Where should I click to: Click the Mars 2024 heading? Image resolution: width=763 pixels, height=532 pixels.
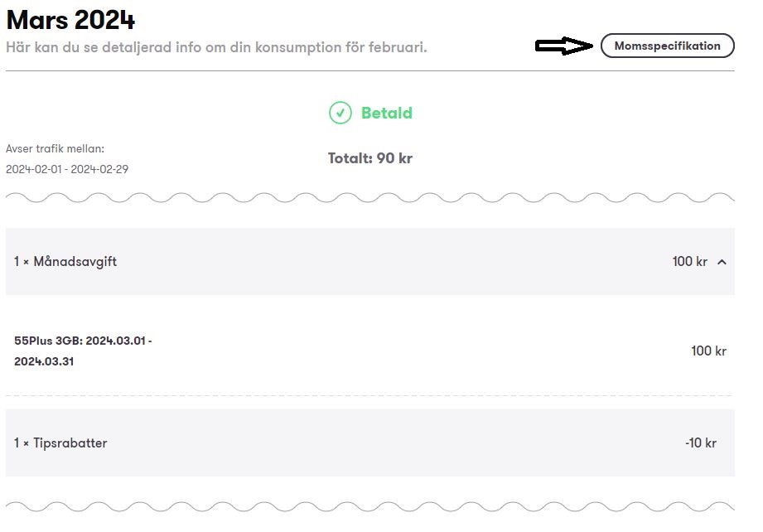pos(70,19)
